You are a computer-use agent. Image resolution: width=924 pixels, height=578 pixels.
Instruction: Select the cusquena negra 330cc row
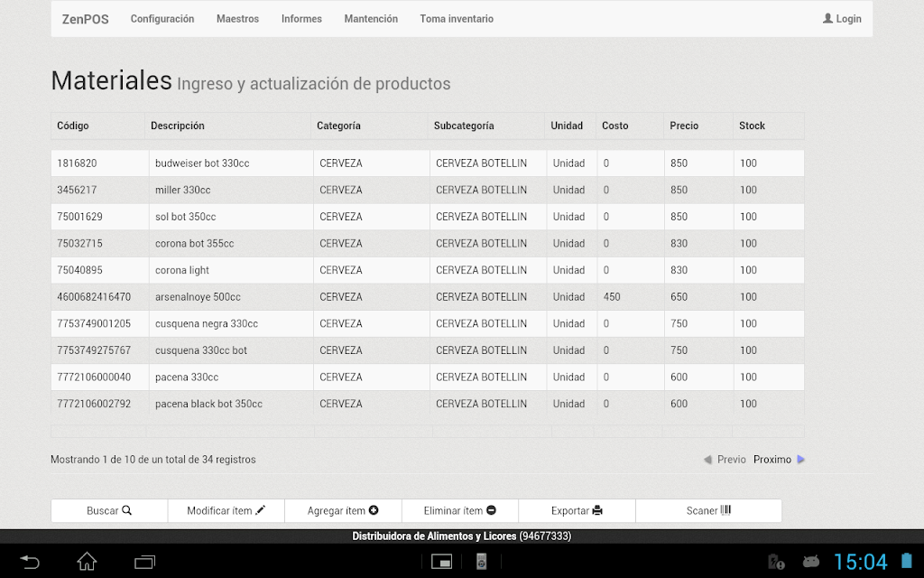point(427,324)
